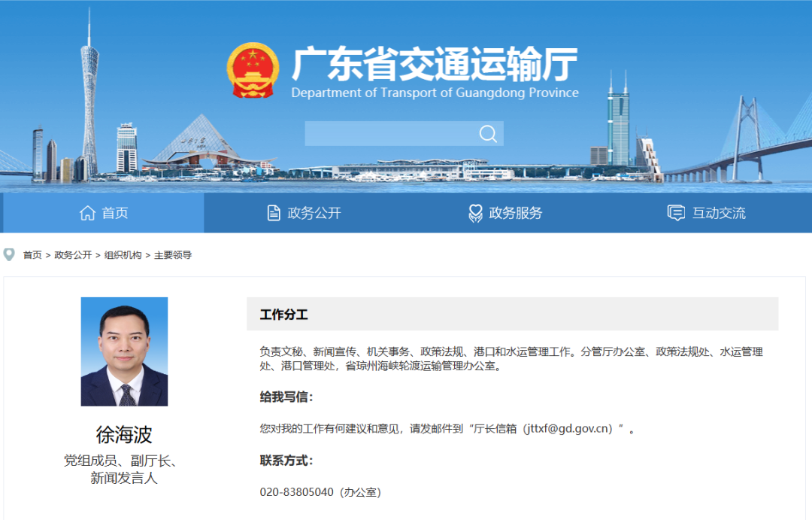Go to 首页 in the breadcrumb
This screenshot has height=520, width=812.
[32, 255]
